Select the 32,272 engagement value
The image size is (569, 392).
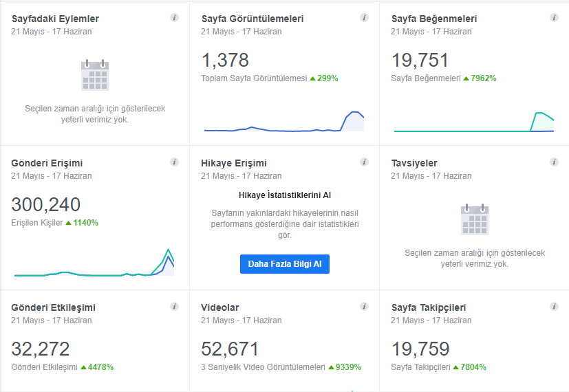click(41, 349)
